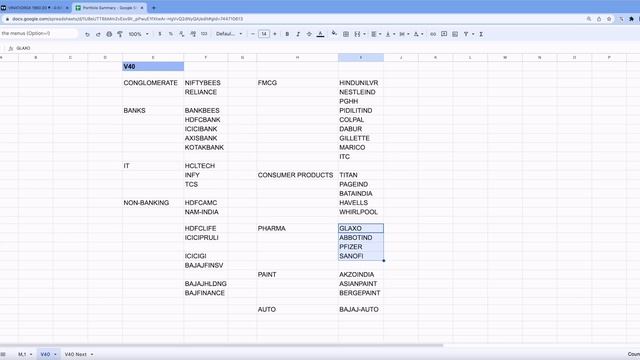Click the browser address bar URL

point(128,19)
